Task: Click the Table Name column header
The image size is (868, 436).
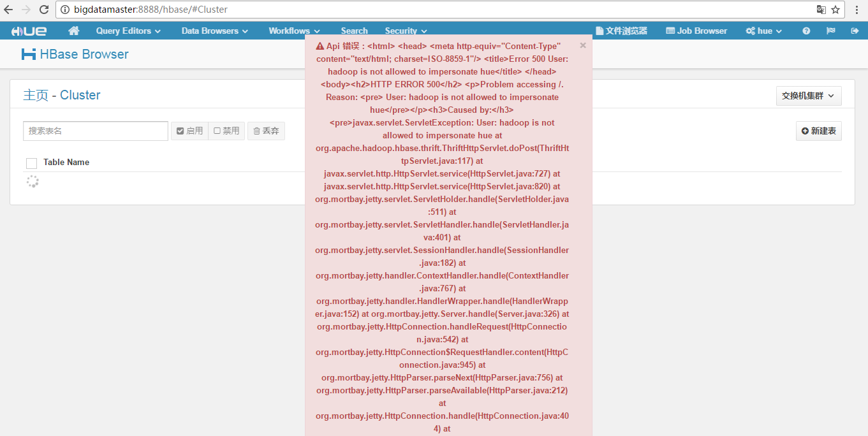Action: coord(66,162)
